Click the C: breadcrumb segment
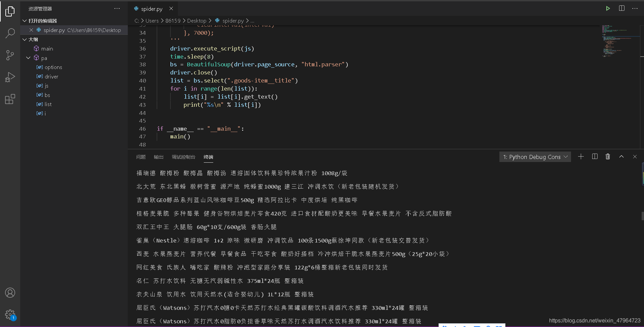The width and height of the screenshot is (644, 327). [137, 21]
